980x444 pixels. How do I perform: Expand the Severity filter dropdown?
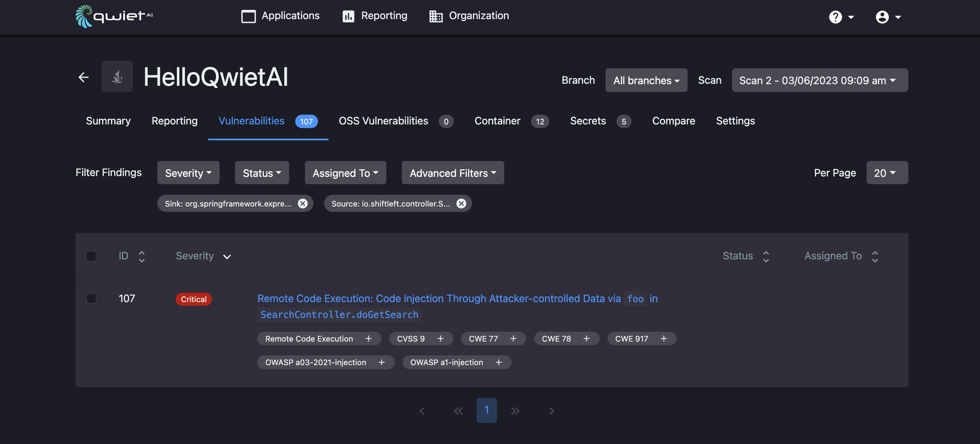coord(188,172)
